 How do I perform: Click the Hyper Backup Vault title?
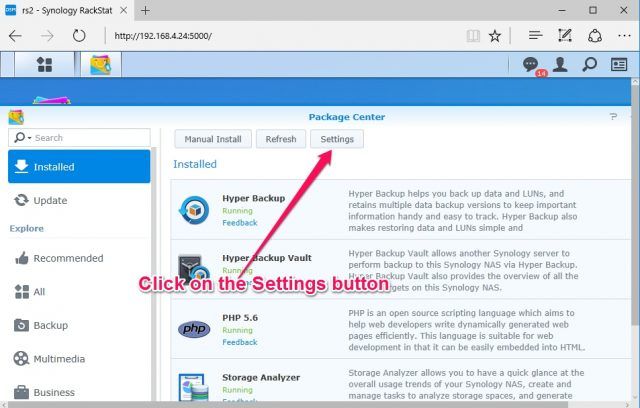click(x=267, y=258)
